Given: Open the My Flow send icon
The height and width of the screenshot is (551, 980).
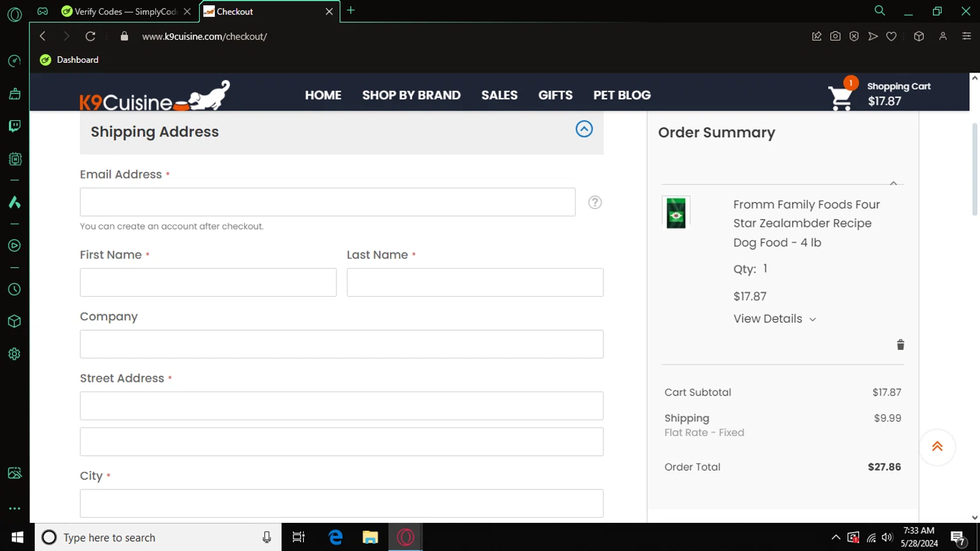Looking at the screenshot, I should 873,37.
